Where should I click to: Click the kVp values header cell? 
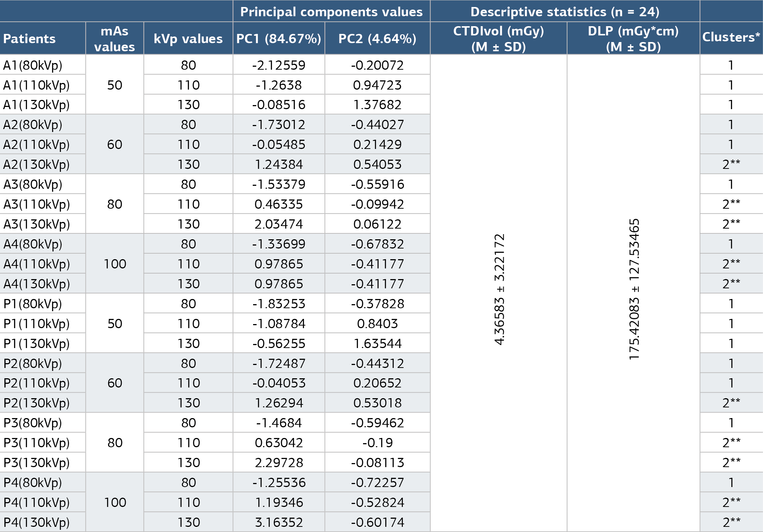click(188, 38)
